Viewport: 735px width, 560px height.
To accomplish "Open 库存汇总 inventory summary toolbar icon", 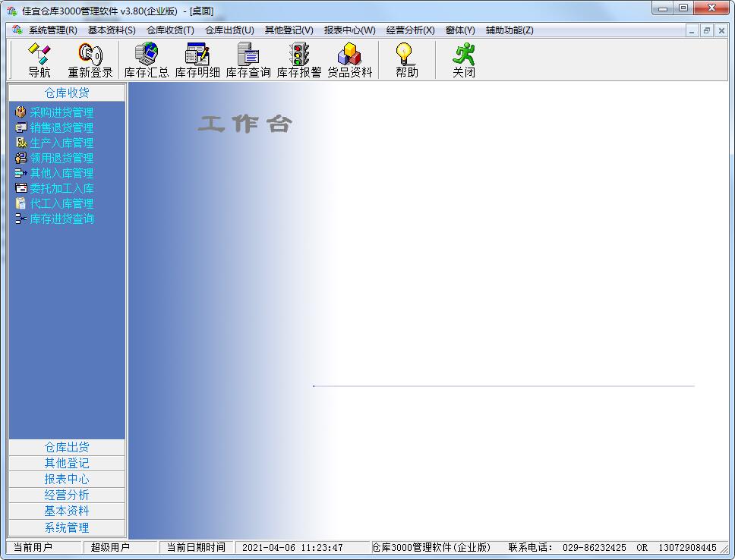I will tap(147, 54).
